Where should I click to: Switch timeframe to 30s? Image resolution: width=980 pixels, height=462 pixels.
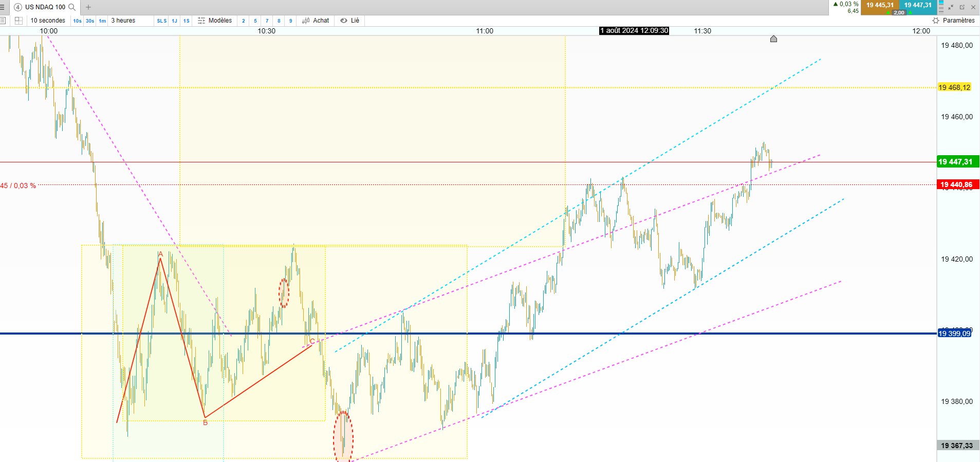90,21
